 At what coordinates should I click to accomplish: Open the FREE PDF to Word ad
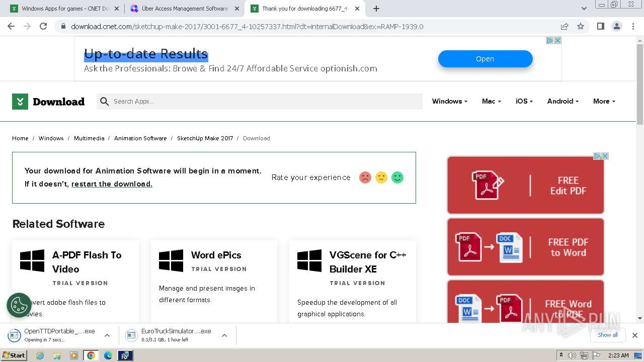(525, 247)
